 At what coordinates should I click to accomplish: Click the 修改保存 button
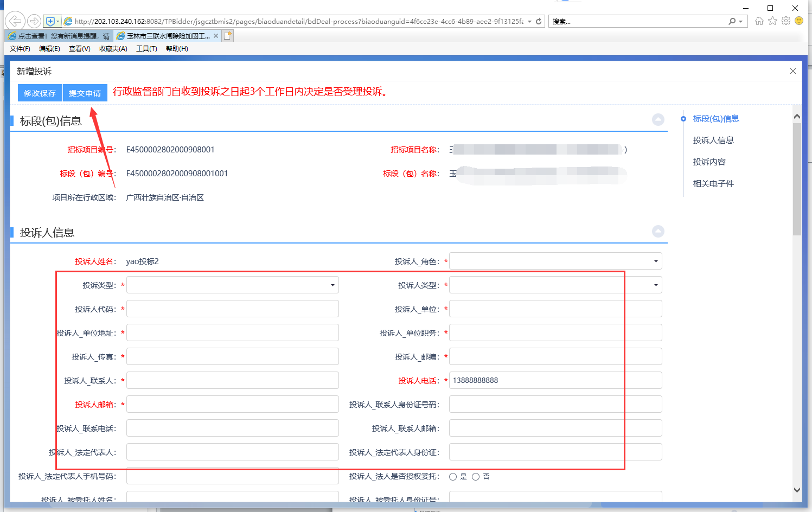[x=40, y=93]
